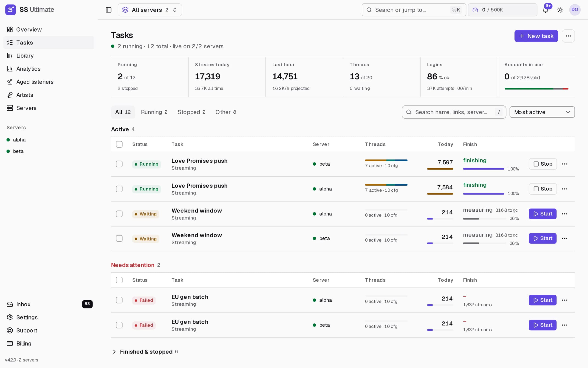Open row menu for Weekend window alpha
The image size is (588, 368).
pos(564,214)
